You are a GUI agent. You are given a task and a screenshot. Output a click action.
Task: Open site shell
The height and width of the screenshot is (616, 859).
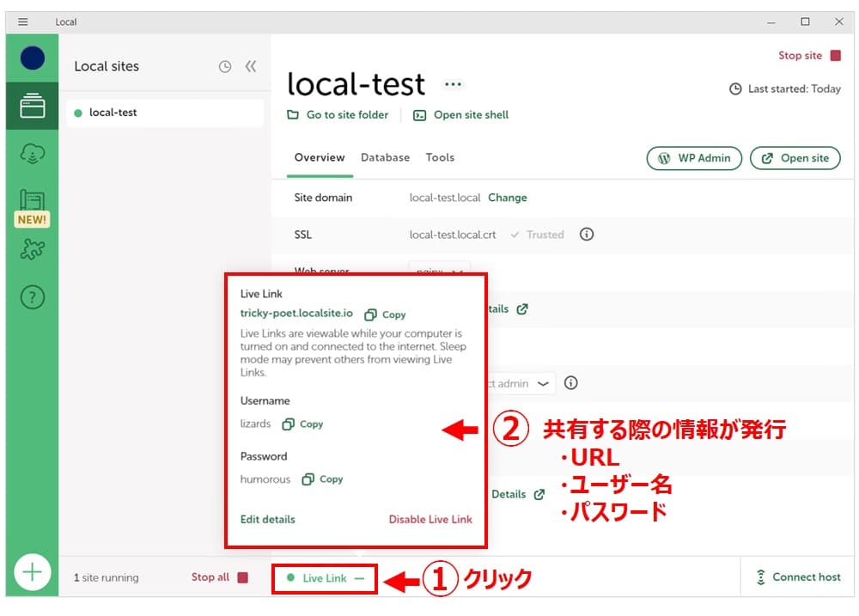460,115
